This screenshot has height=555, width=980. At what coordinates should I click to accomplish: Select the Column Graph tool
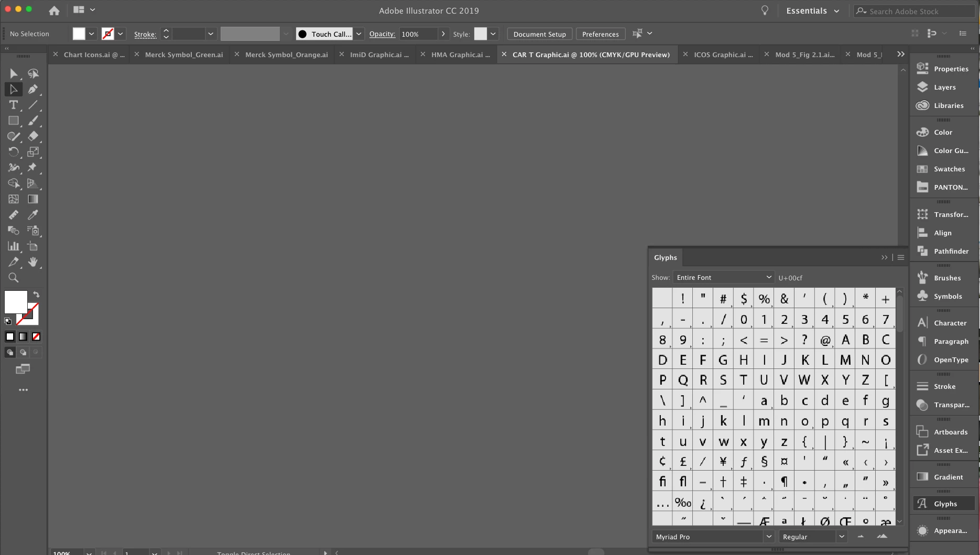(14, 246)
